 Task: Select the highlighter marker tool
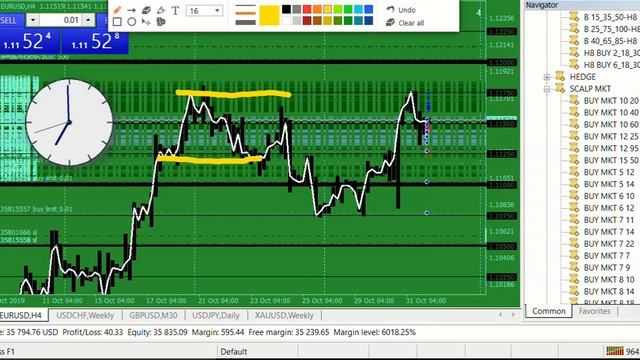pyautogui.click(x=161, y=10)
